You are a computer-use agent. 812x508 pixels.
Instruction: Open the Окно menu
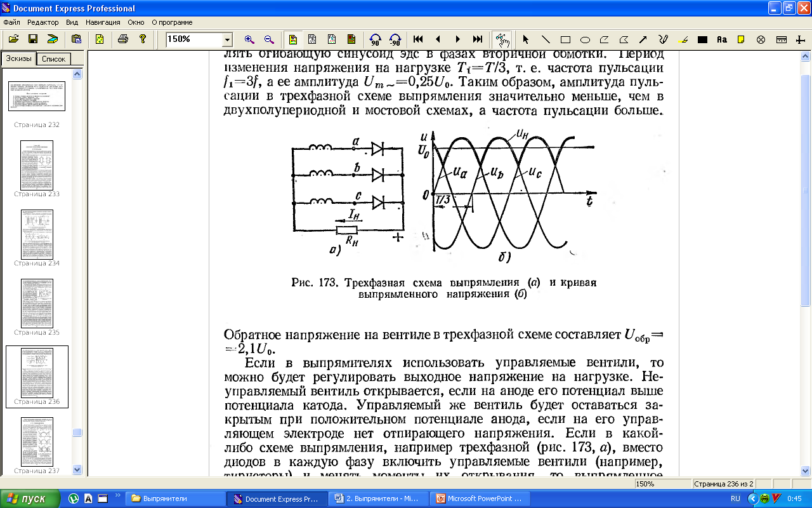(x=136, y=22)
